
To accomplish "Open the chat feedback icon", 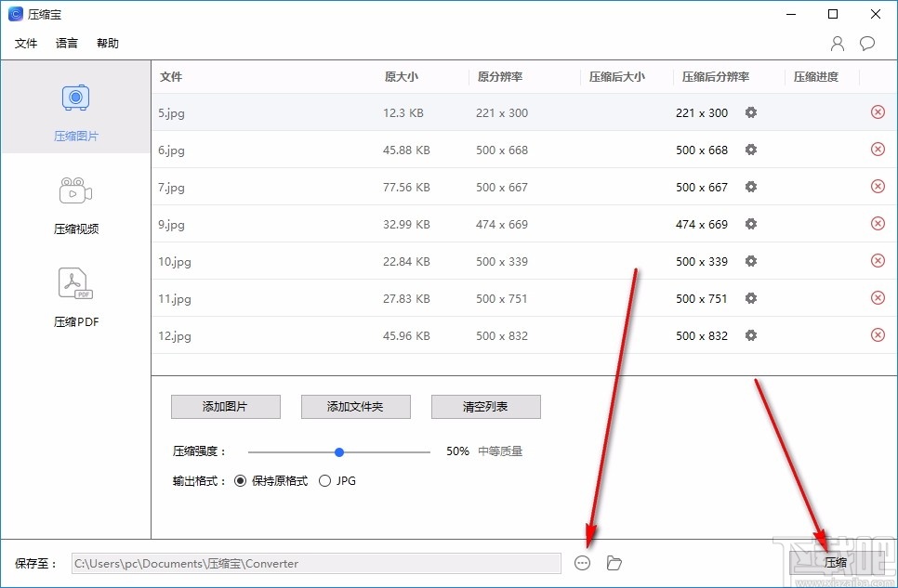I will 866,43.
